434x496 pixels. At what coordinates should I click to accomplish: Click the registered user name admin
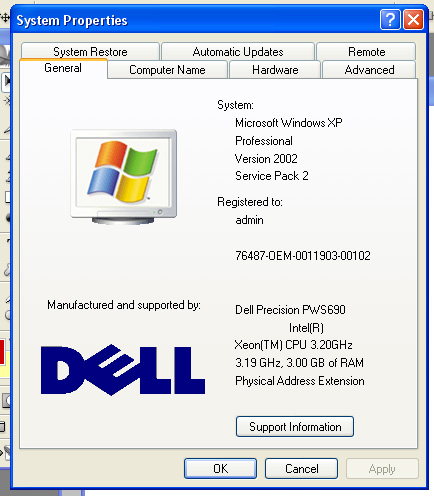[249, 220]
